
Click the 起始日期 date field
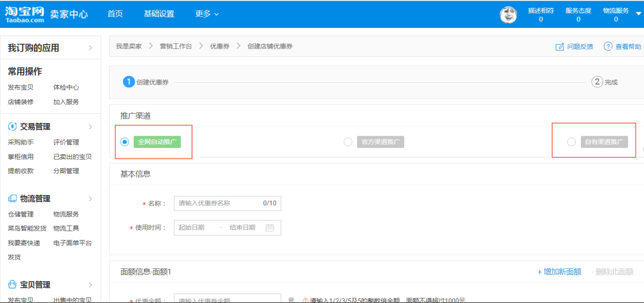pyautogui.click(x=192, y=228)
